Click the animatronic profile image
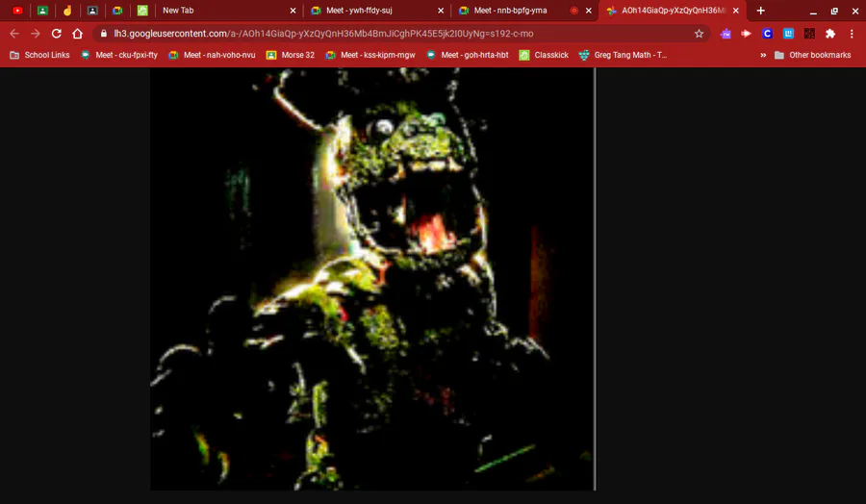866x504 pixels. coord(372,279)
